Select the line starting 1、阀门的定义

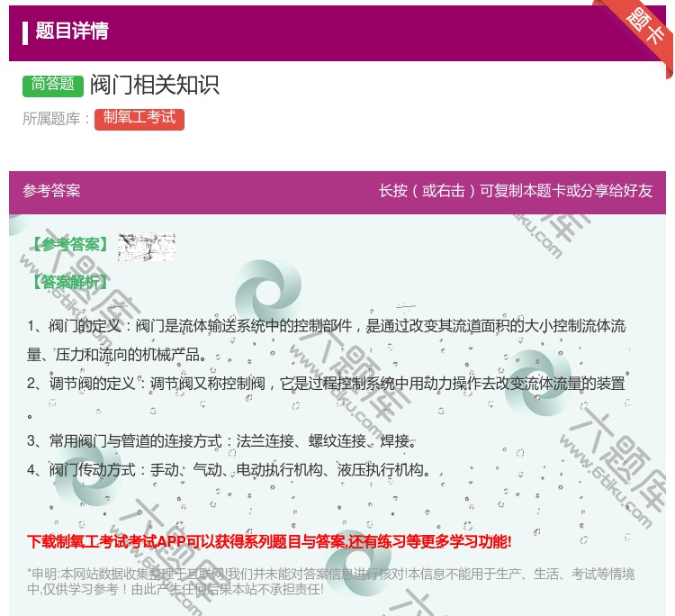click(326, 326)
